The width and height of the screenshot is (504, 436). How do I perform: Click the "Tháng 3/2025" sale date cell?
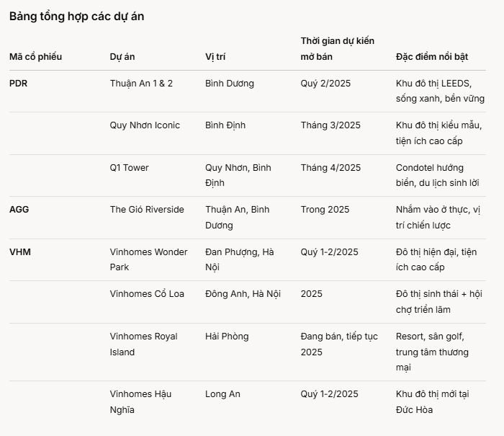(330, 125)
